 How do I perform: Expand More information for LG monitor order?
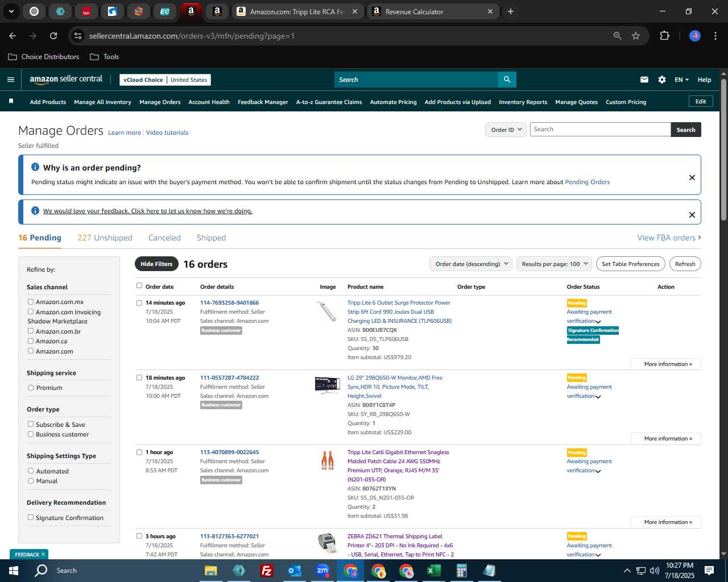(x=666, y=439)
